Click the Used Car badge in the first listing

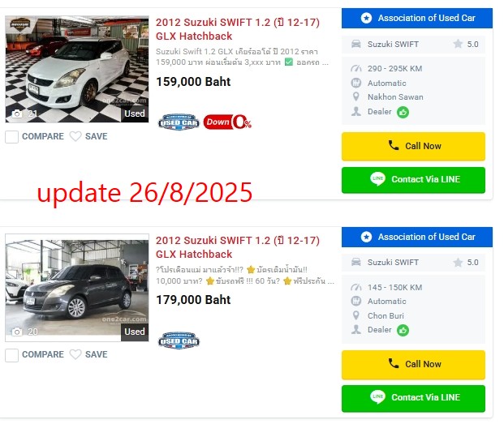coord(179,122)
